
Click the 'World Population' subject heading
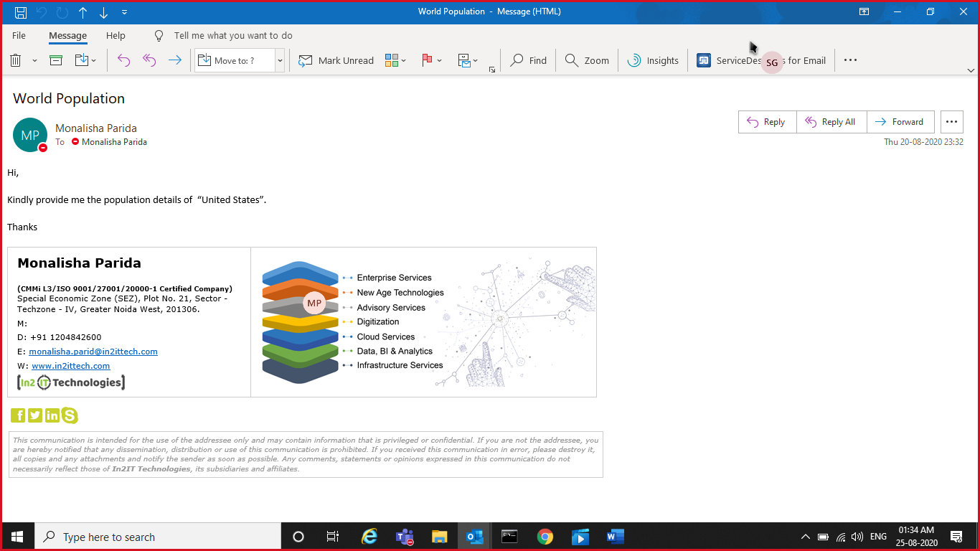click(x=69, y=98)
